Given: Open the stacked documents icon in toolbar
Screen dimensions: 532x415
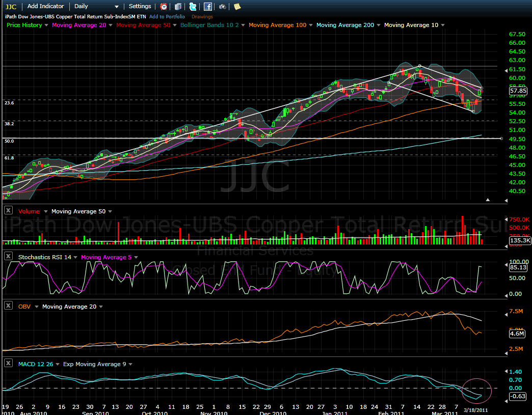Looking at the screenshot, I should (178, 7).
